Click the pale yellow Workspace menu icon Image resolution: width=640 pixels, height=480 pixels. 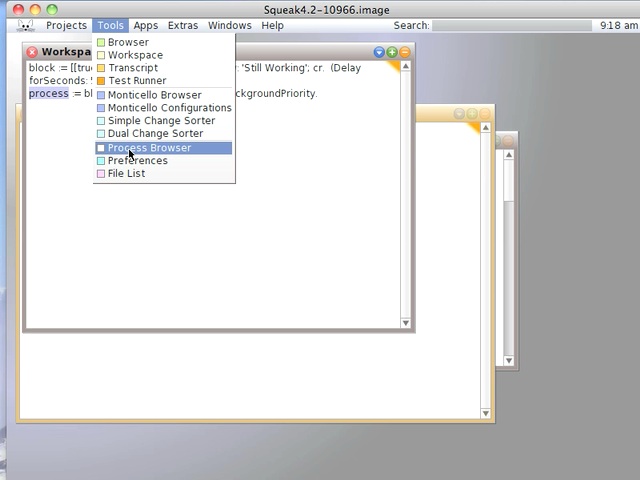pos(101,55)
